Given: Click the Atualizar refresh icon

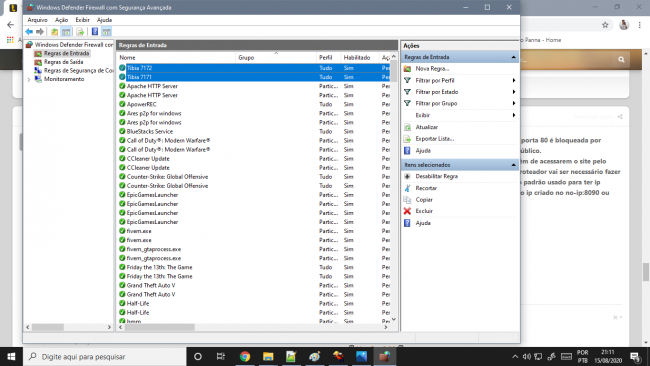Looking at the screenshot, I should coord(407,127).
